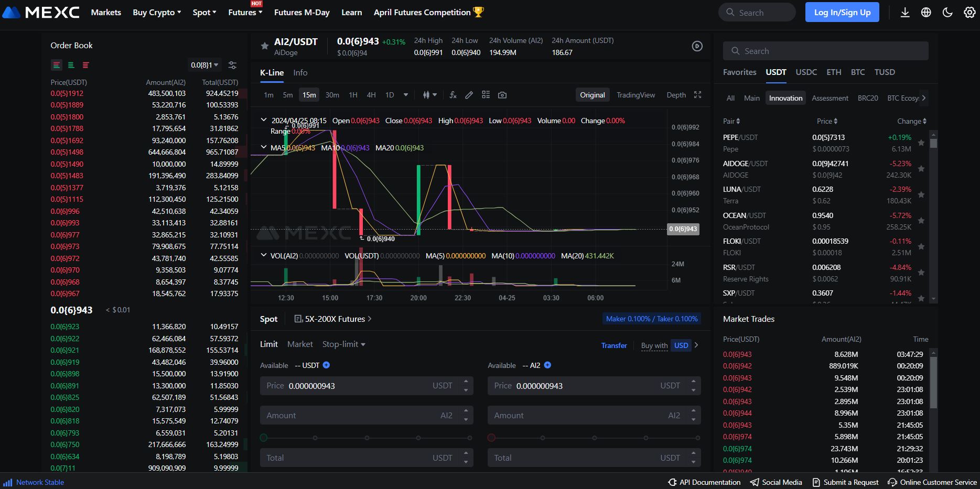The width and height of the screenshot is (980, 489).
Task: Show both bids and asks in order book
Action: coord(57,65)
